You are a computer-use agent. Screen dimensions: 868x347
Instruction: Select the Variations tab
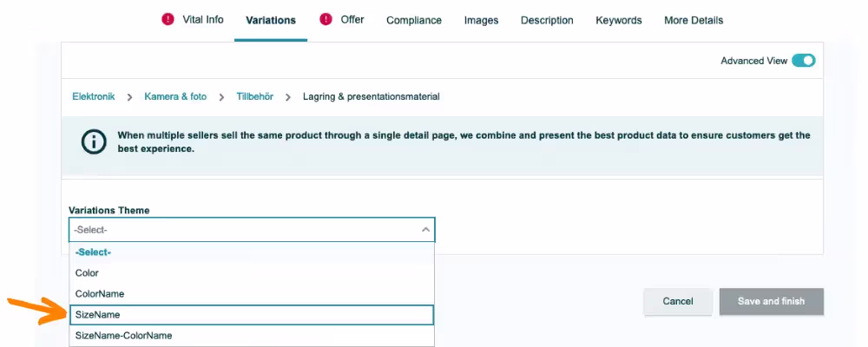271,21
